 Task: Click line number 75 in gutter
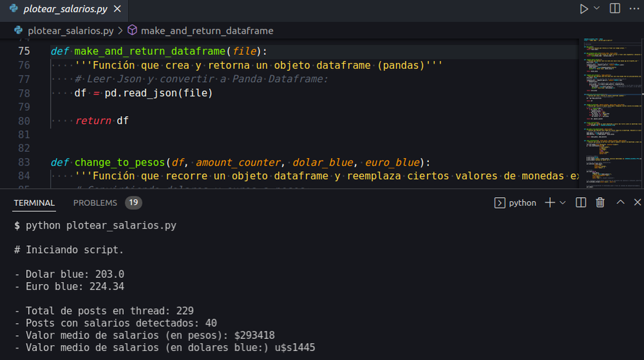pyautogui.click(x=24, y=51)
